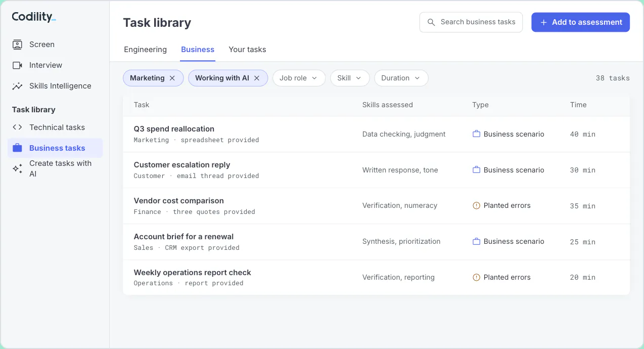Click the Search business tasks field
This screenshot has height=349, width=644.
(x=471, y=22)
